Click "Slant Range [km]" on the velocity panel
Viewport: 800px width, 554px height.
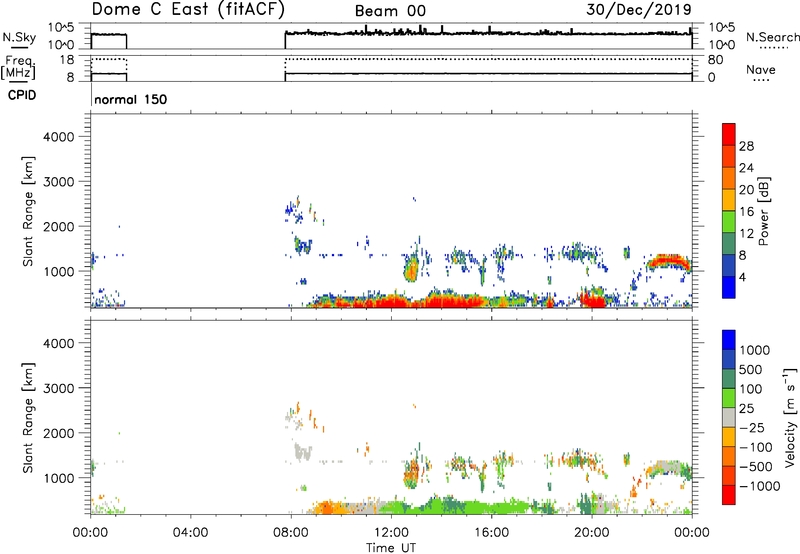[x=28, y=417]
